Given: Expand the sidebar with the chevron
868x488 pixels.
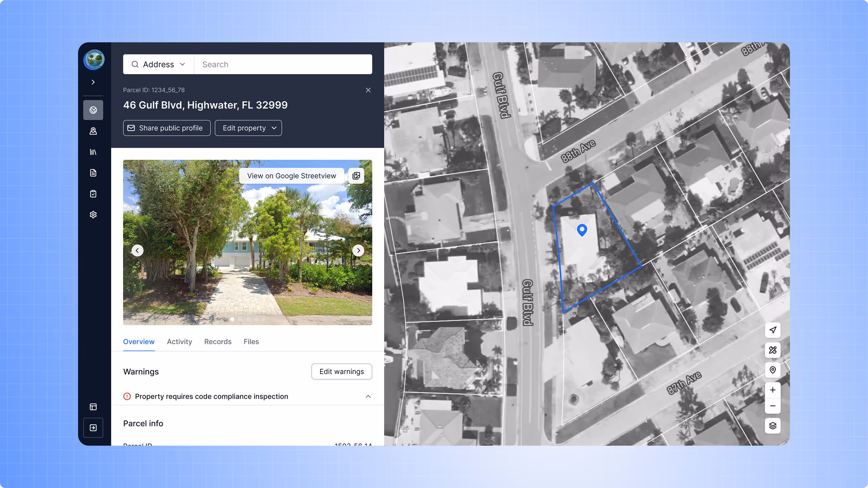Looking at the screenshot, I should tap(93, 82).
